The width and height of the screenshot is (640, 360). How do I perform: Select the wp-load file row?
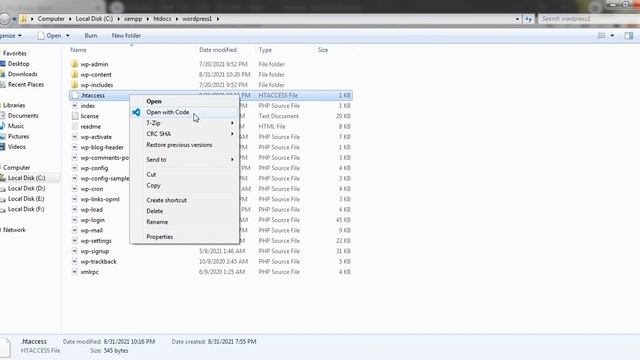click(211, 210)
